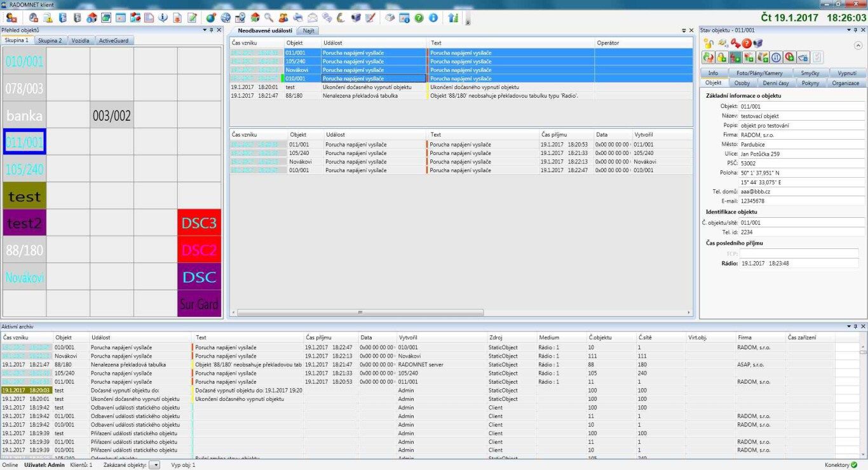Click the red DSC3 object tile

[199, 223]
